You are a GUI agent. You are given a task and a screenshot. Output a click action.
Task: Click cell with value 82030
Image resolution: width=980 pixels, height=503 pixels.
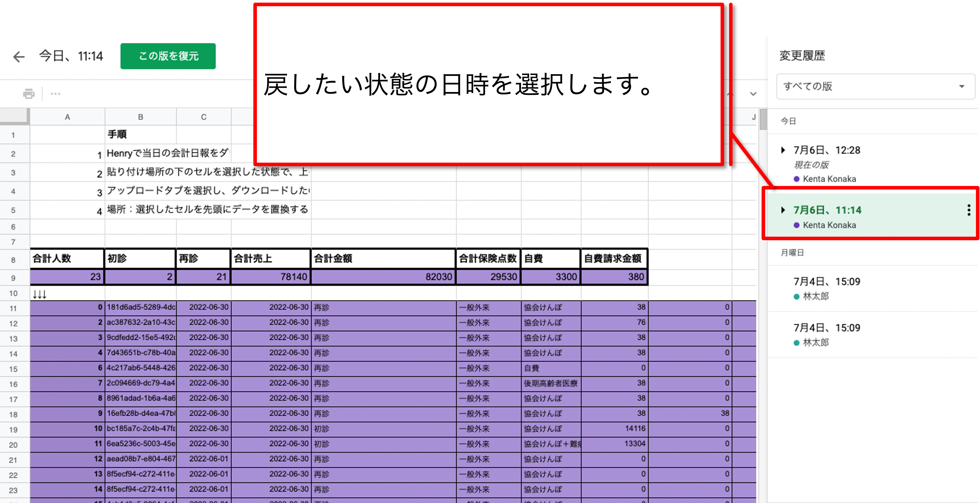[x=384, y=277]
